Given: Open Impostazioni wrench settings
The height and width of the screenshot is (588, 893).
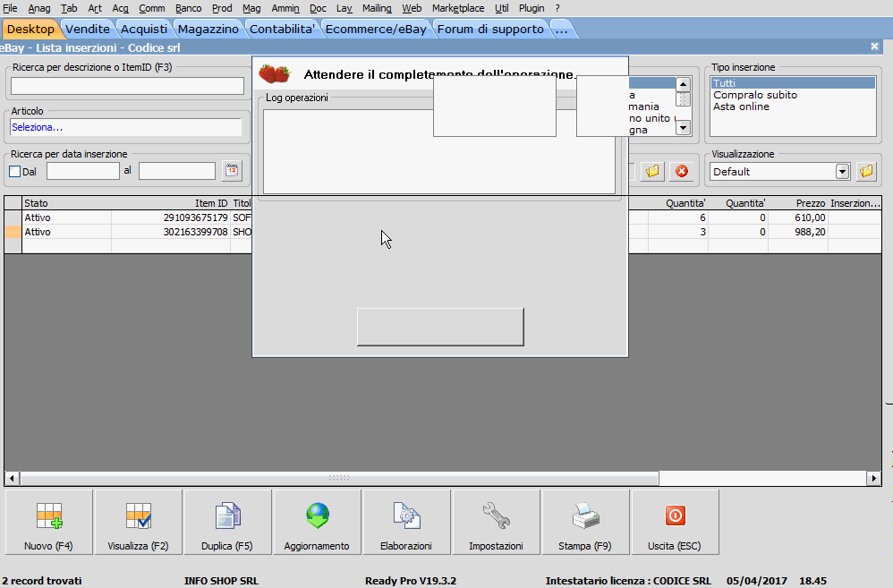Looking at the screenshot, I should point(496,522).
